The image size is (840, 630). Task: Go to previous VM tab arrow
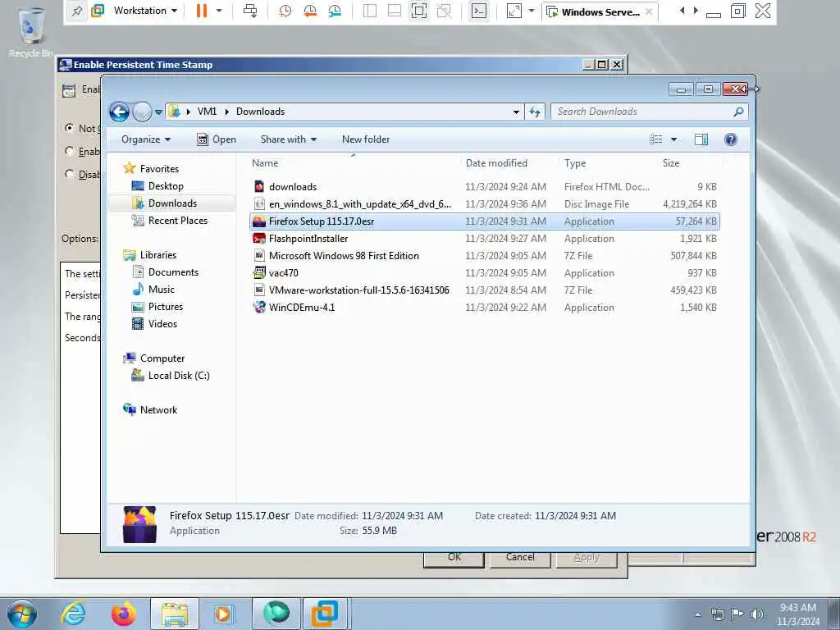coord(682,11)
